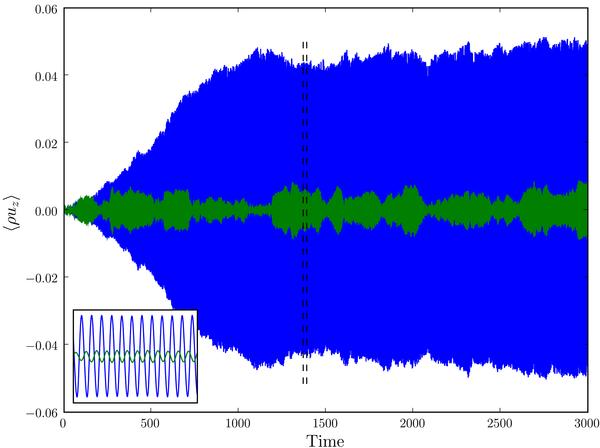Click the "Time" x-axis label
Image resolution: width=600 pixels, height=448 pixels.
click(x=324, y=437)
